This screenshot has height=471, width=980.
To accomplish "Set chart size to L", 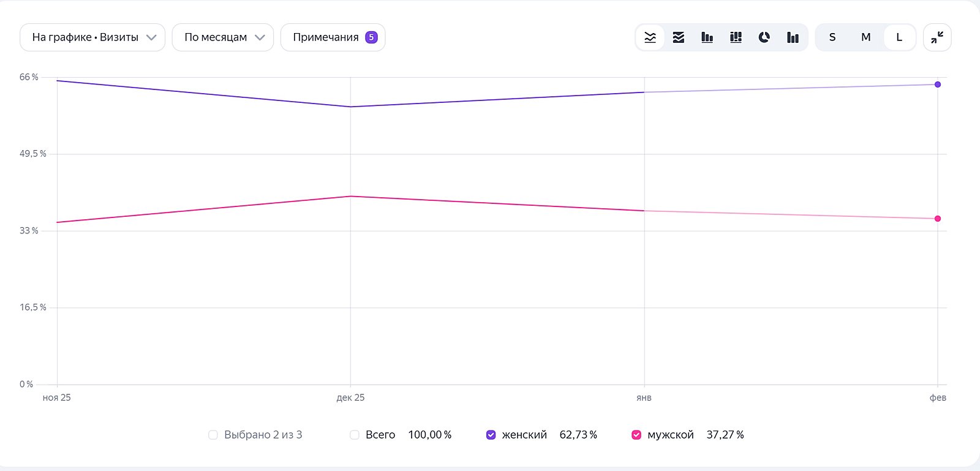I will click(899, 37).
